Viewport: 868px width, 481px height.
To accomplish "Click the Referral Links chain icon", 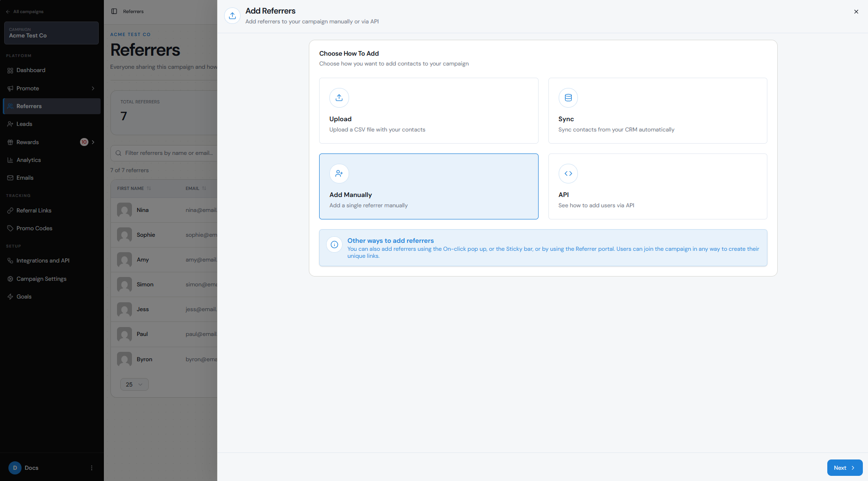I will (x=10, y=211).
